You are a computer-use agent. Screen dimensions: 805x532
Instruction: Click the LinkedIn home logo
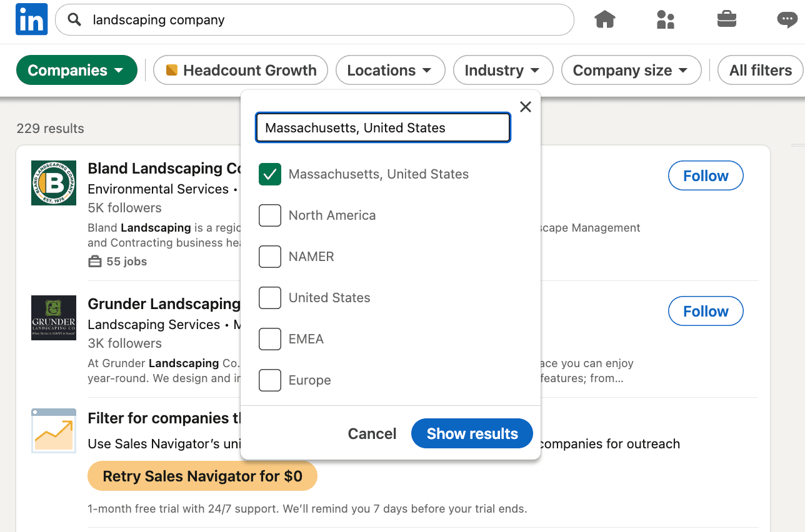click(x=31, y=19)
